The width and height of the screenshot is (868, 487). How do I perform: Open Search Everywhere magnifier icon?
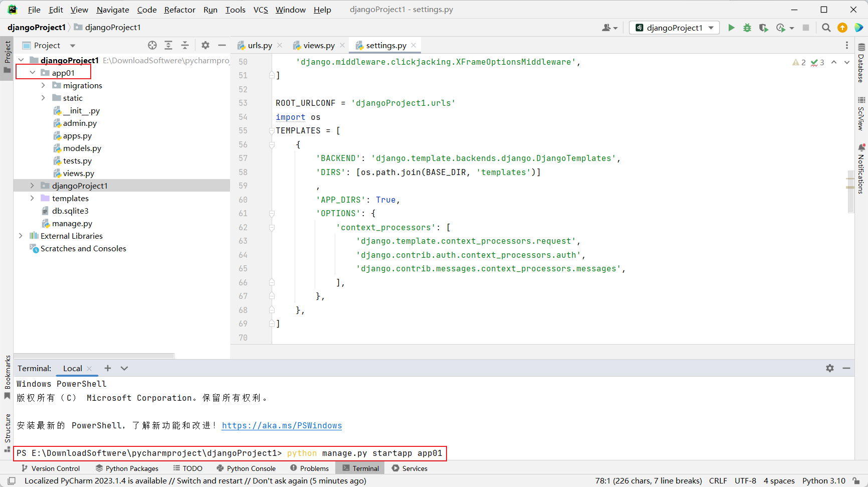(826, 28)
